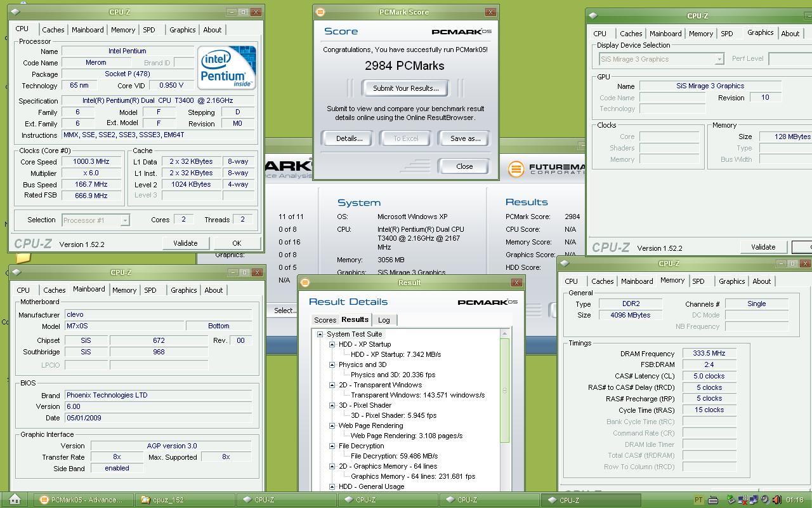Viewport: 812px width, 508px height.
Task: Click the tray clock showing 01:18
Action: pyautogui.click(x=794, y=500)
